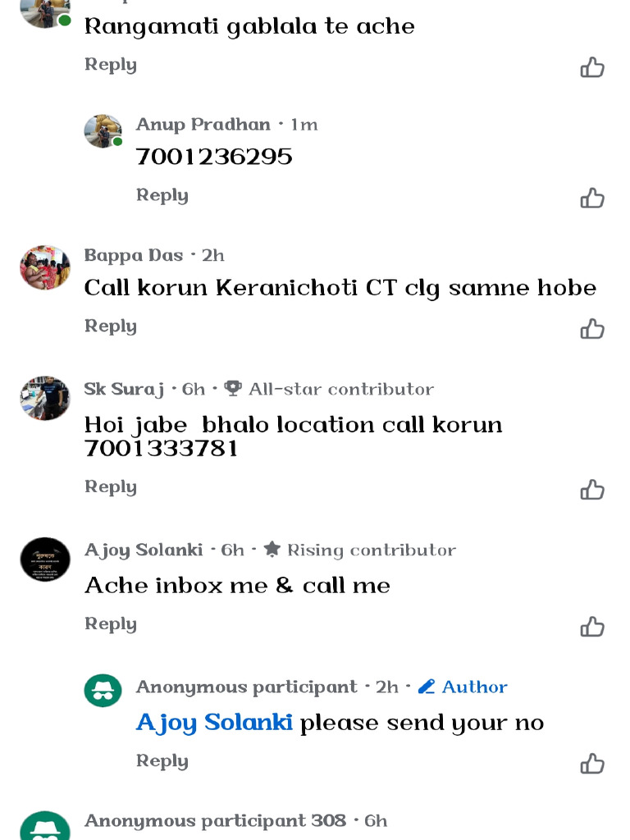The image size is (630, 840).
Task: Like the Rangamati gablala te ache comment
Action: pos(592,67)
